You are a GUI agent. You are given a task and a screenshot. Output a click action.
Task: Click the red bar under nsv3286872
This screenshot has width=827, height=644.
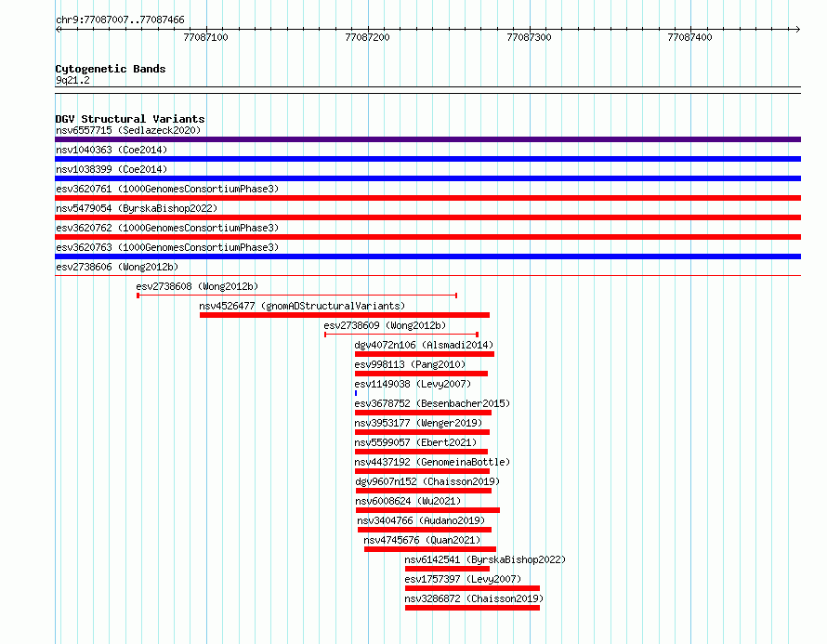473,608
